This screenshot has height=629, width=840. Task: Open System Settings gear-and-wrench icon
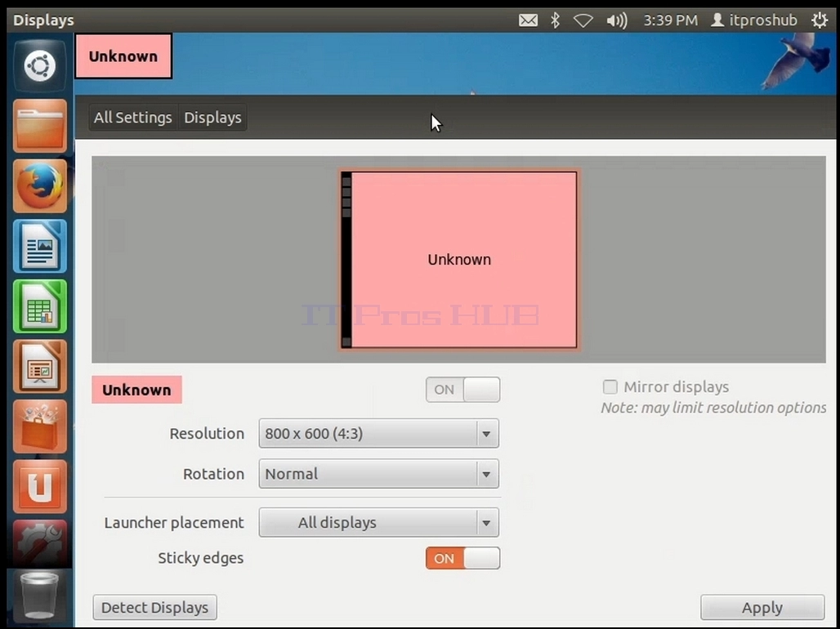(40, 544)
